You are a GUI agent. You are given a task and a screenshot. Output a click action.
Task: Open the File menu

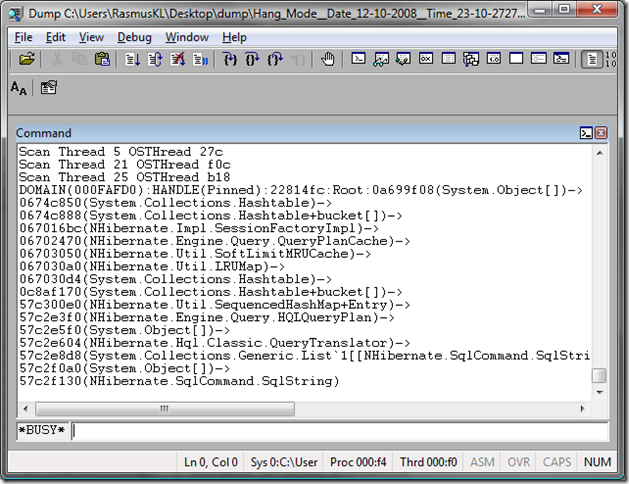tap(23, 37)
